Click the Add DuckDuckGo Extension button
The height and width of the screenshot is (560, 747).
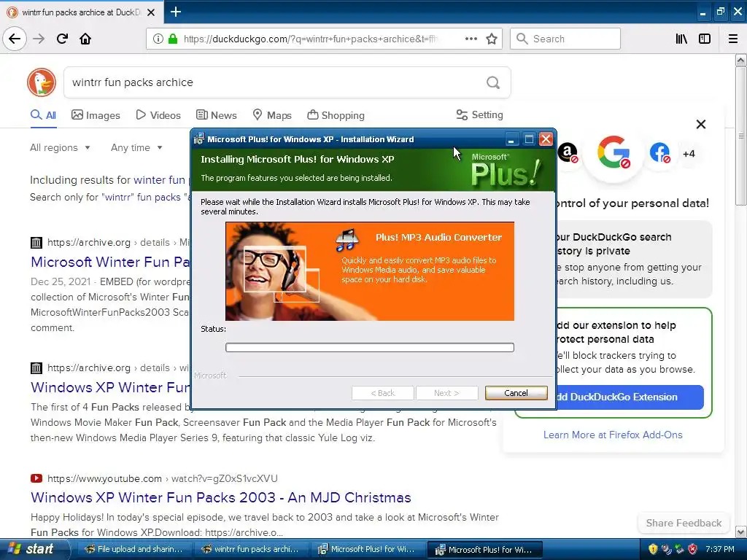click(x=629, y=397)
